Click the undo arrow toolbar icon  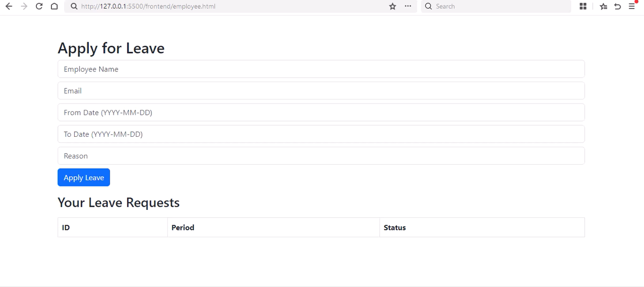click(x=618, y=6)
